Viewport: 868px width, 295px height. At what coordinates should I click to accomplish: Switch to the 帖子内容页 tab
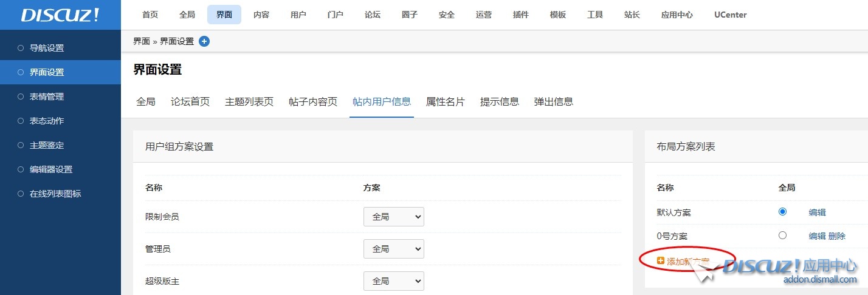click(x=313, y=102)
